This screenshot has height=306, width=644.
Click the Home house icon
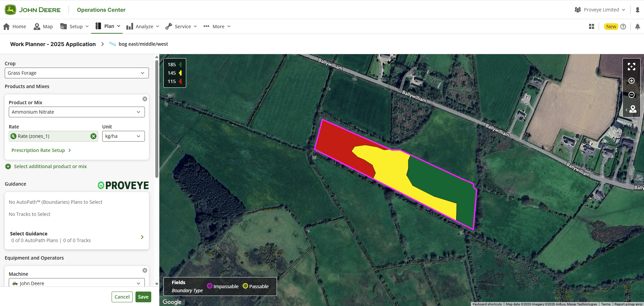click(x=6, y=27)
